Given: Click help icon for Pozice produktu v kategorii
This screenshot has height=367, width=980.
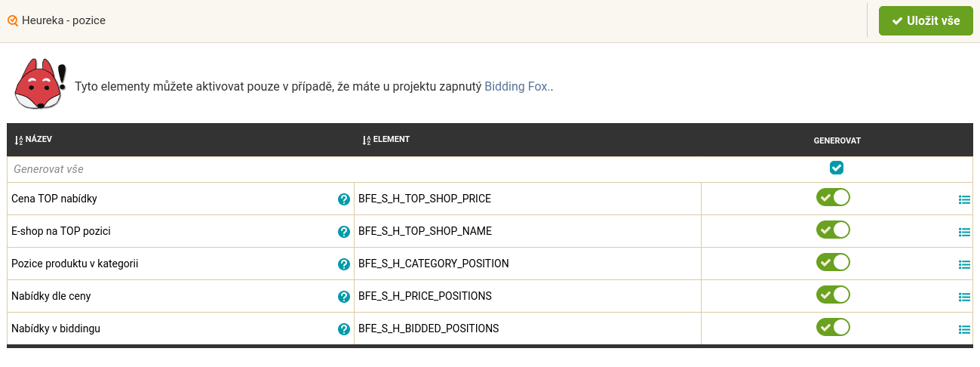Looking at the screenshot, I should pyautogui.click(x=344, y=264).
